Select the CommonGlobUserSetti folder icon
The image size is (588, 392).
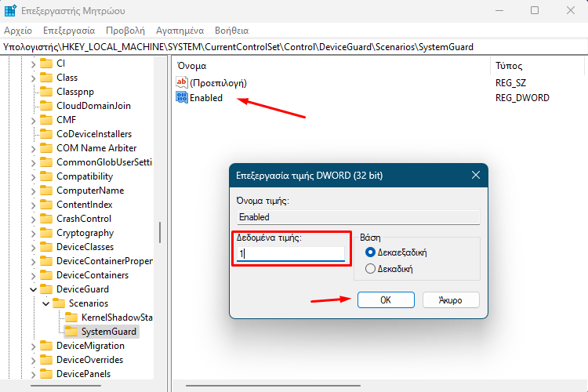[x=46, y=162]
